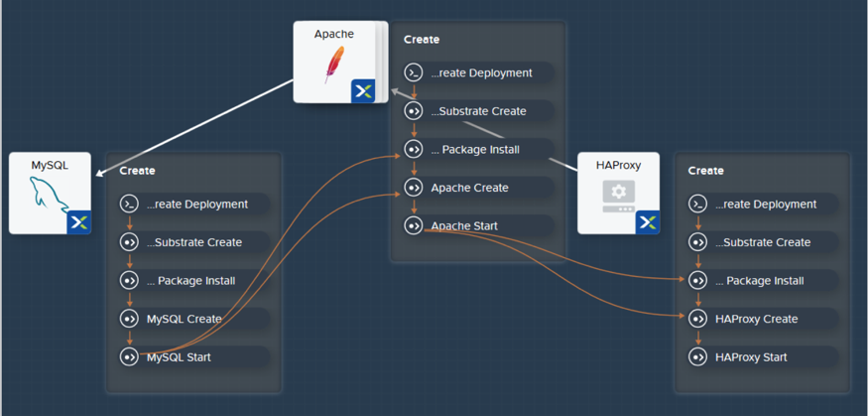Click the Apache feather logo

point(334,65)
